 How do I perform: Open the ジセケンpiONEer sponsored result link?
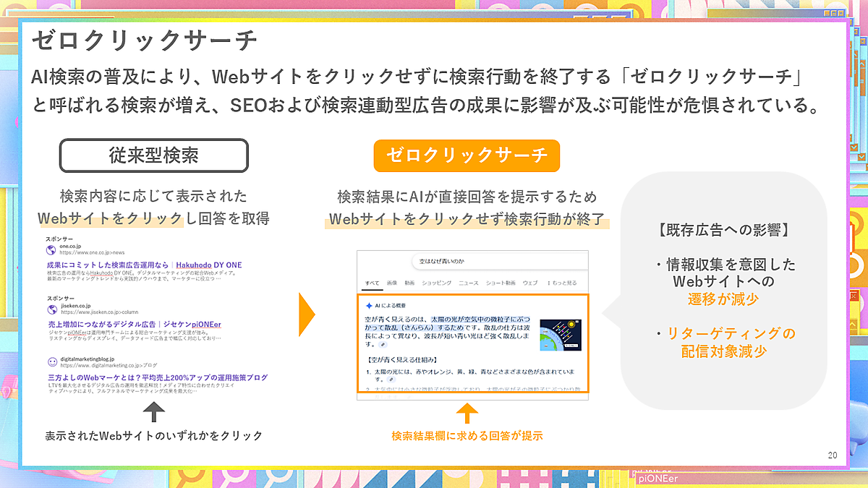pyautogui.click(x=134, y=325)
